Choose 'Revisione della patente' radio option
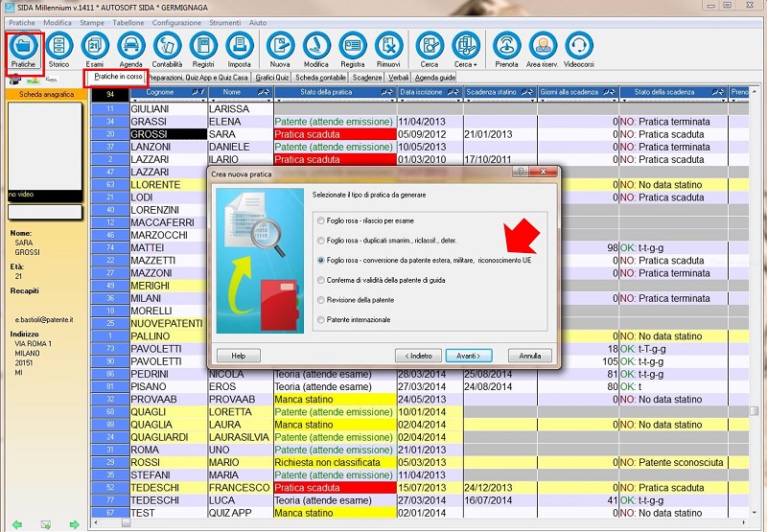 320,300
